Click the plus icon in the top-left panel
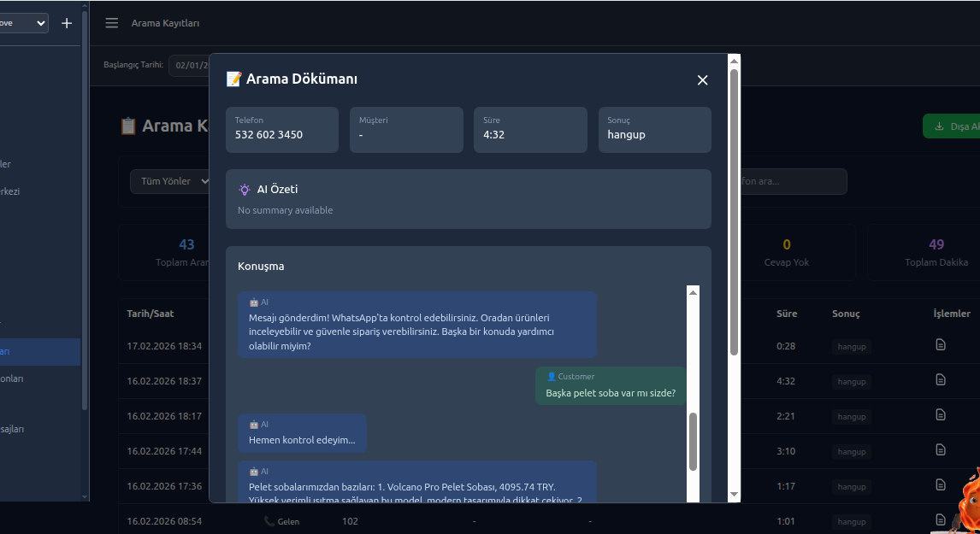Viewport: 980px width, 534px height. point(66,23)
